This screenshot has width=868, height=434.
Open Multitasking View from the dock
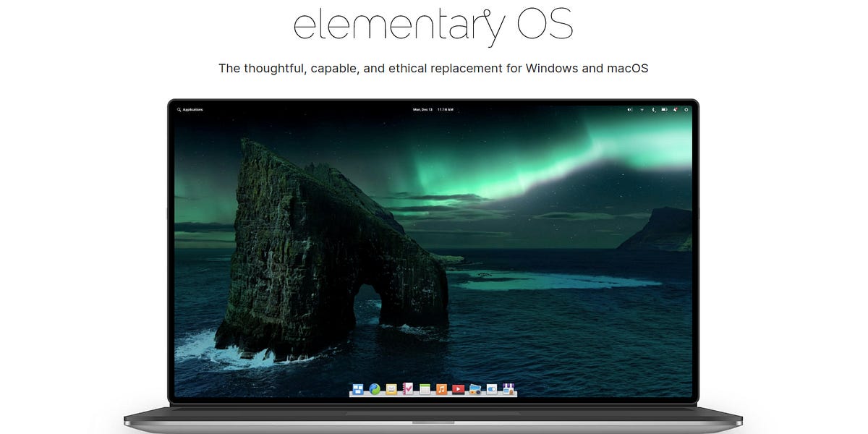click(358, 389)
